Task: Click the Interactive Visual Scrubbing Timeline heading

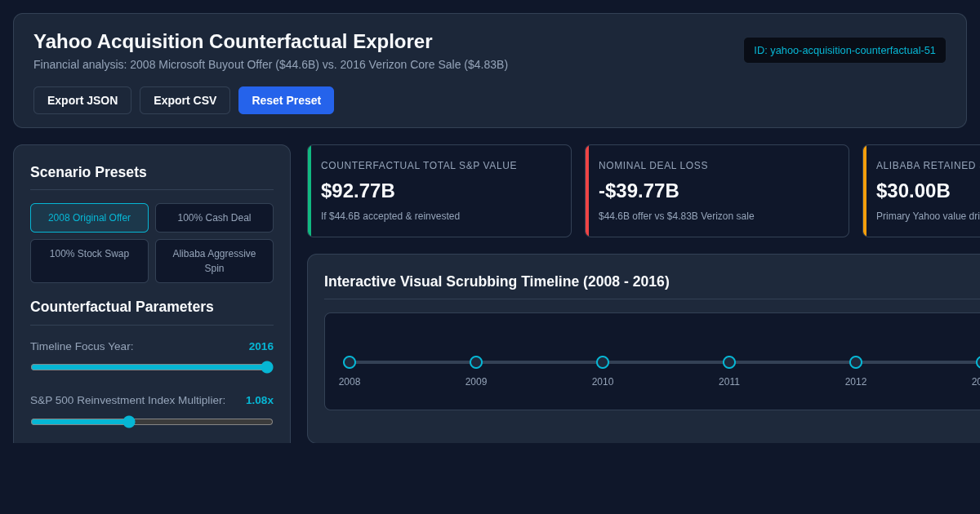Action: (x=497, y=281)
